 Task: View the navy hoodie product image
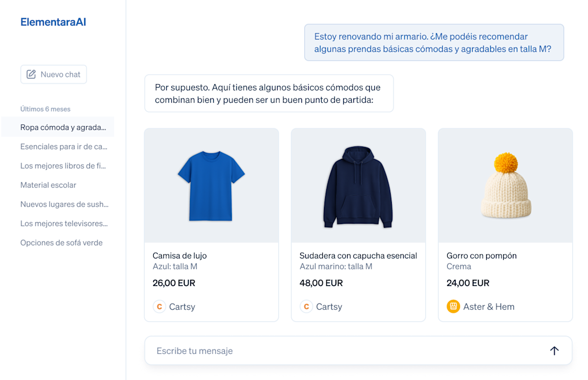pos(358,186)
